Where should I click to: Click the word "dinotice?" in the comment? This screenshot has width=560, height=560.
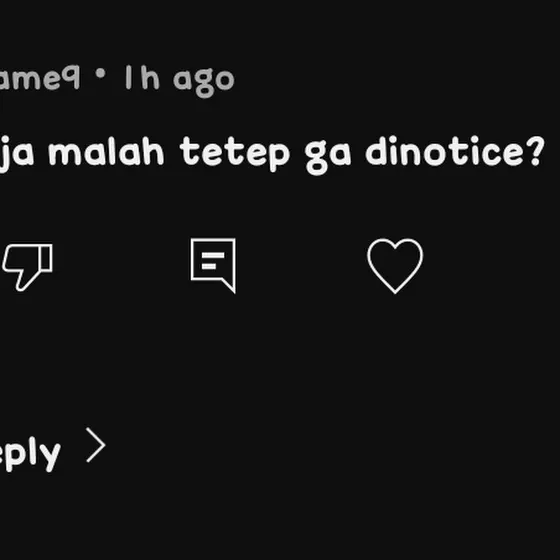coord(455,151)
